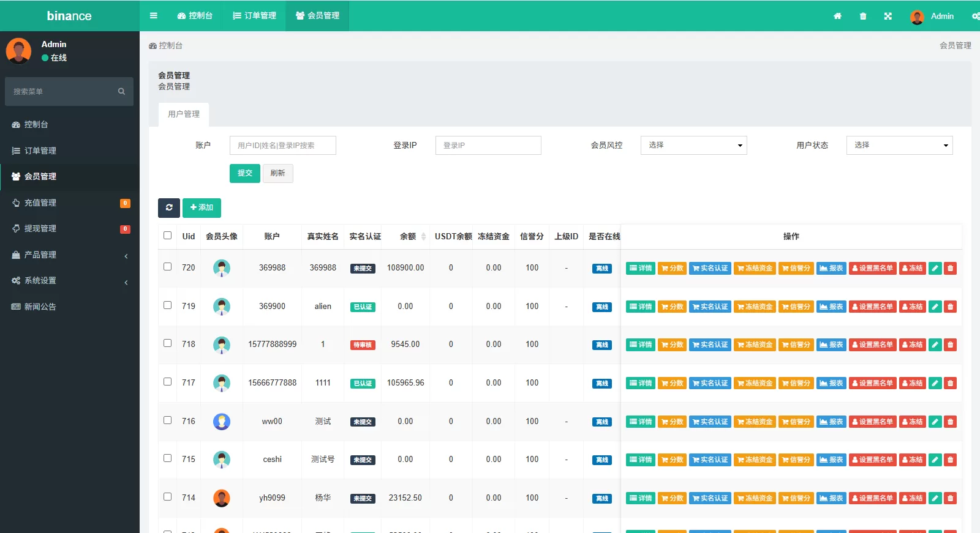Tick the select-all checkbox in table header
980x533 pixels.
[x=167, y=236]
